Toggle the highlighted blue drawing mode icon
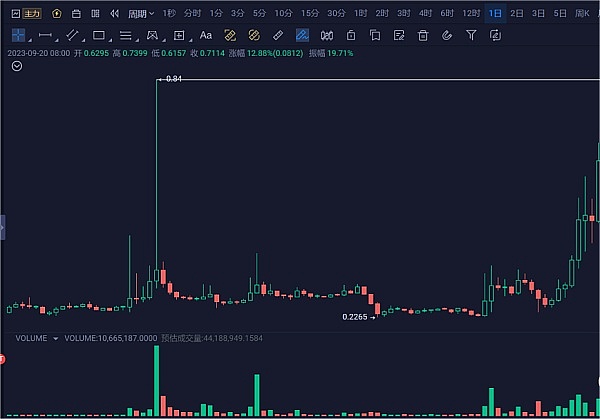The height and width of the screenshot is (419, 600). (302, 36)
